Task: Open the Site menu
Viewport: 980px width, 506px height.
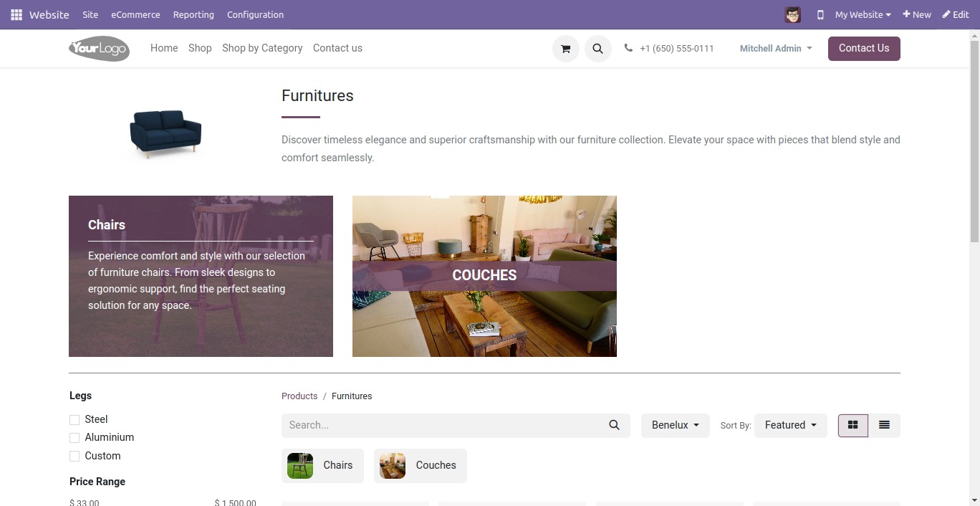Action: coord(90,14)
